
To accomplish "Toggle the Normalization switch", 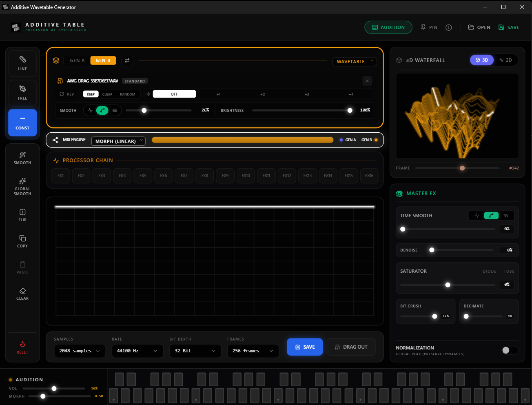I will 510,350.
